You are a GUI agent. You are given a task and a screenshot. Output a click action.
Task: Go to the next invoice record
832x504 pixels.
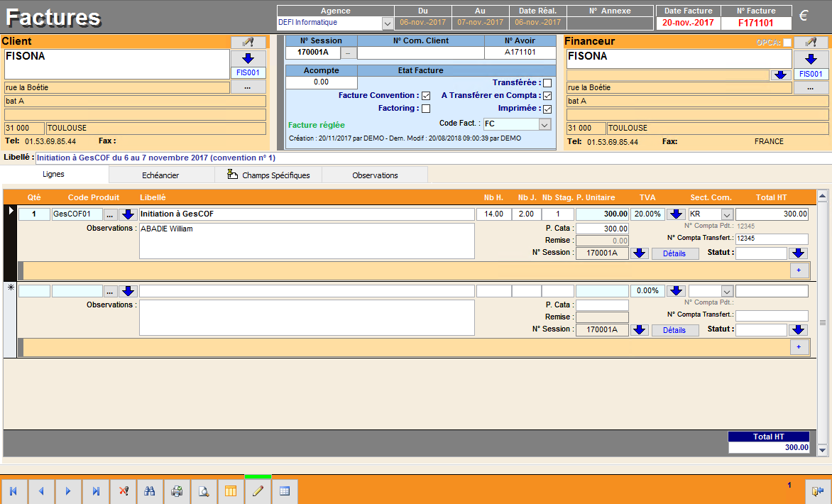(68, 491)
